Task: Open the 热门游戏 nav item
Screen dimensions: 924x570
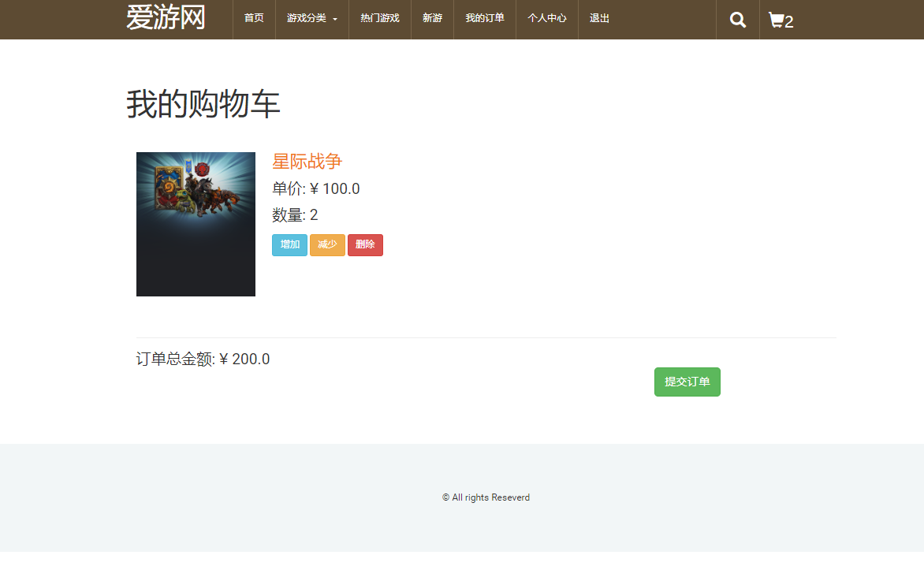Action: point(380,18)
